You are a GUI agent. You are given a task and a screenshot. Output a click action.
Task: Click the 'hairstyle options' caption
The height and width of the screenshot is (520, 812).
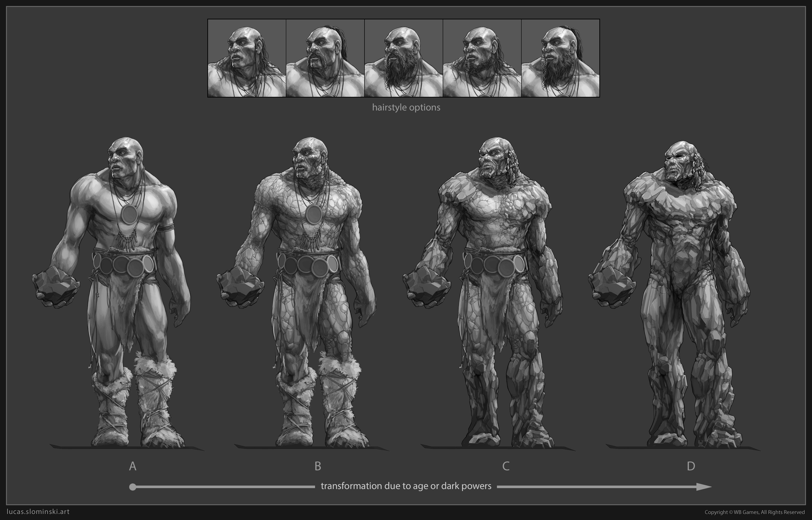[406, 107]
